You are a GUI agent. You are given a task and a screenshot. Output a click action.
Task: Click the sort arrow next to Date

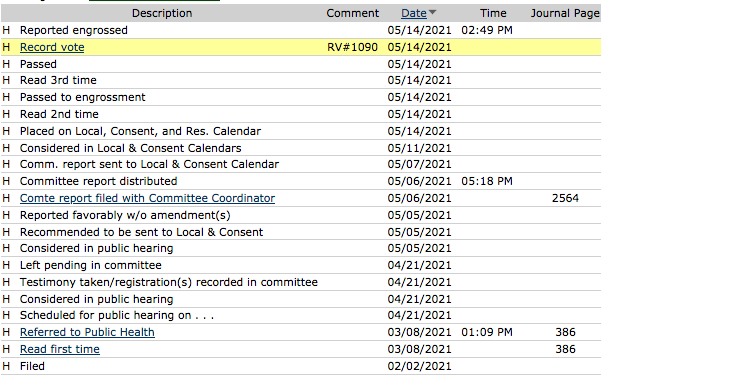pyautogui.click(x=432, y=13)
